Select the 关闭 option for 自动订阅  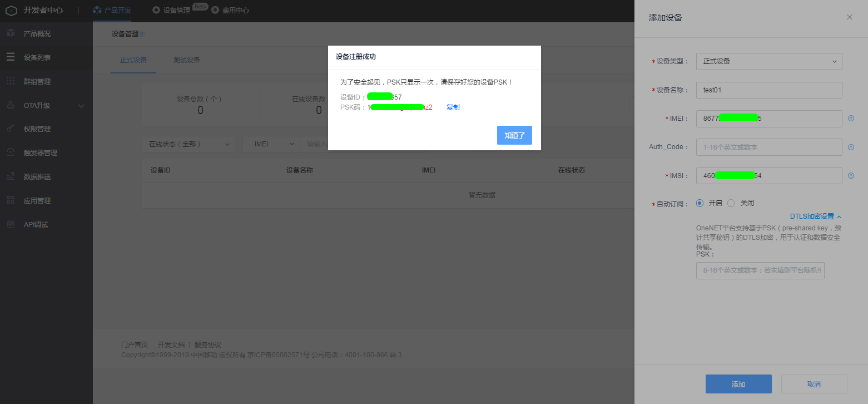tap(731, 203)
